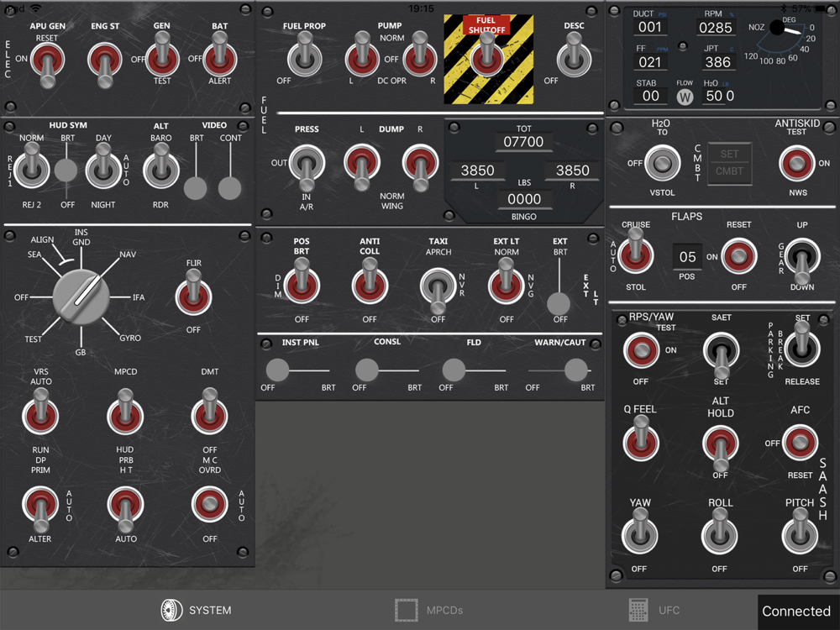Click the BINGO fuel readout
The height and width of the screenshot is (630, 840).
[524, 199]
